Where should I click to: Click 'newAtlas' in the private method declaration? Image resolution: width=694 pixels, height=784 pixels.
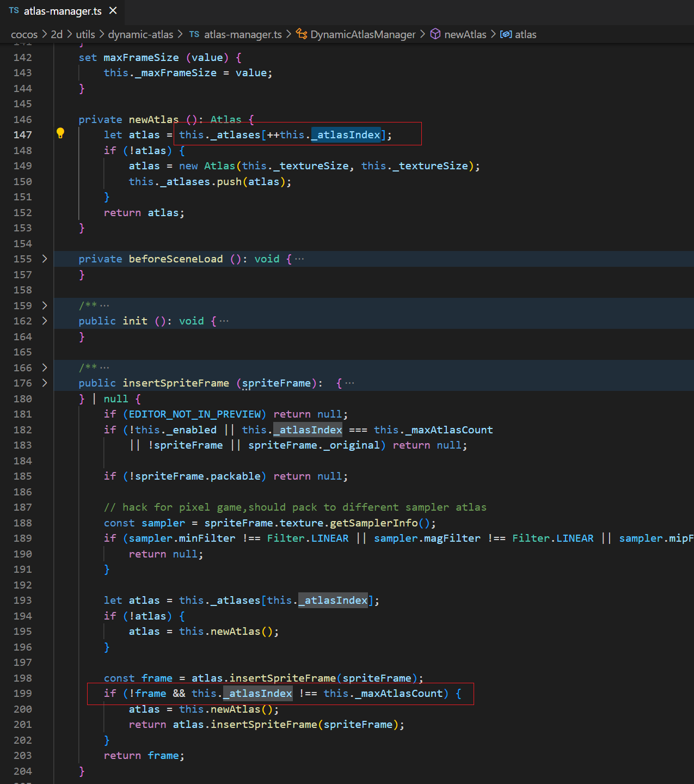[153, 119]
